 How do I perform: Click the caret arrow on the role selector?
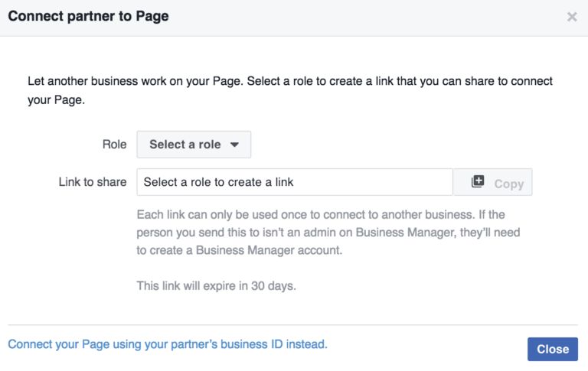point(235,145)
